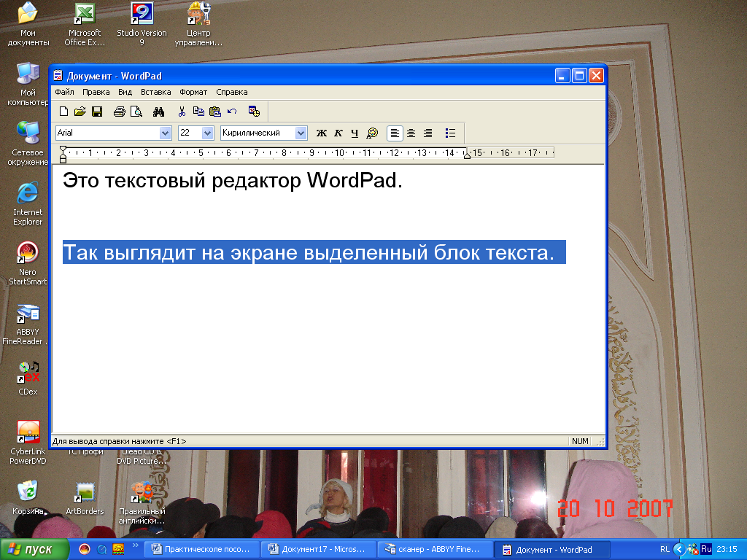Open the Вставка menu

point(156,93)
